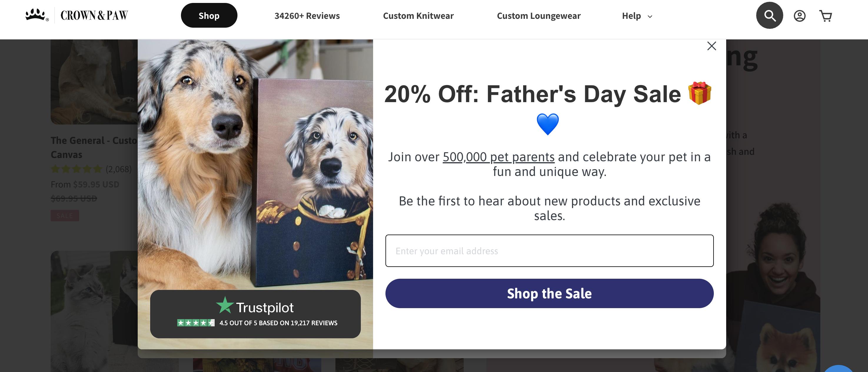This screenshot has height=372, width=868.
Task: Click the Trustpilot green star logo
Action: coord(225,305)
